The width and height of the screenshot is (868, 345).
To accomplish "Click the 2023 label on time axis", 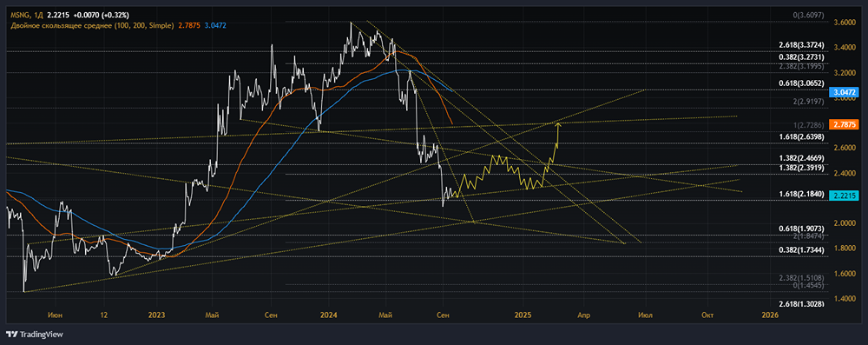I will pos(156,315).
